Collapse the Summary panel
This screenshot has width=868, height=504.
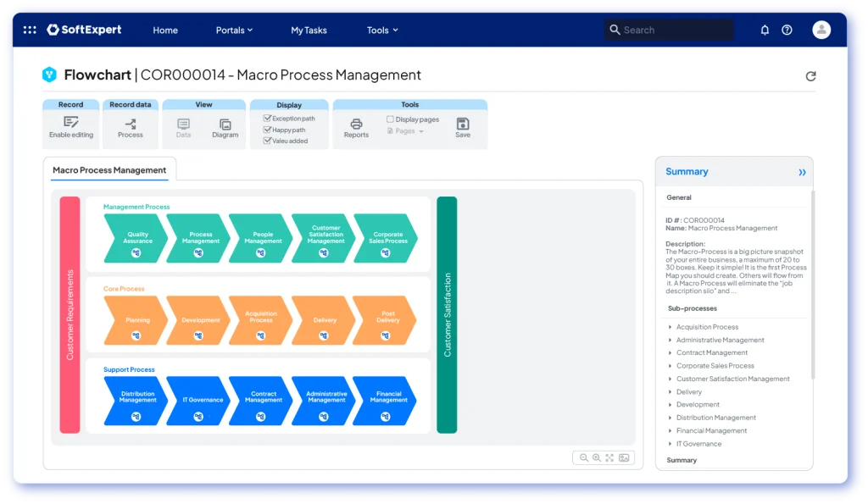point(800,171)
